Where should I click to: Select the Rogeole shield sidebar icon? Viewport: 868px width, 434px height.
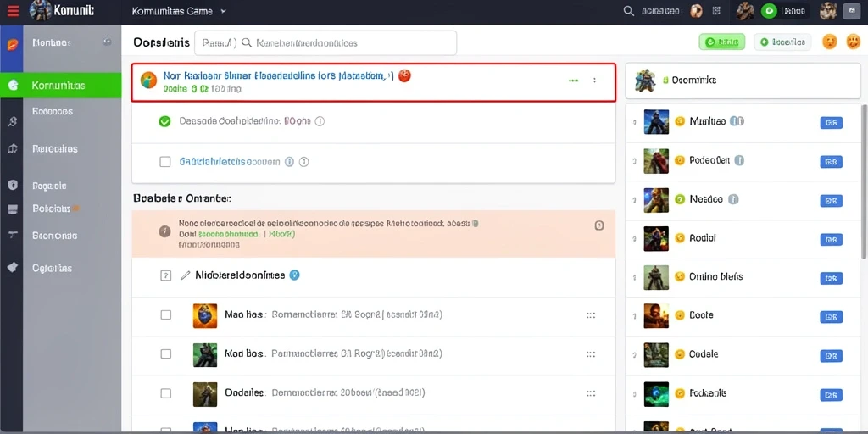tap(13, 186)
